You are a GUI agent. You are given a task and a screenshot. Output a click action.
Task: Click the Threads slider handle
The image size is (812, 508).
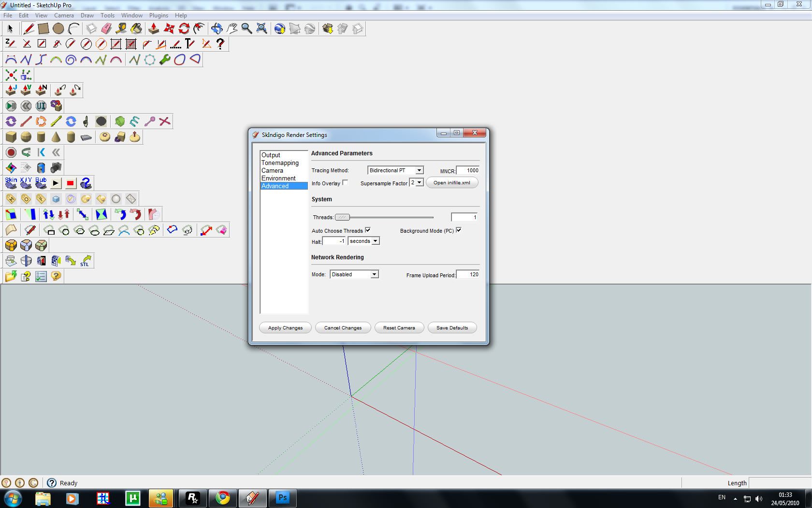pos(342,217)
